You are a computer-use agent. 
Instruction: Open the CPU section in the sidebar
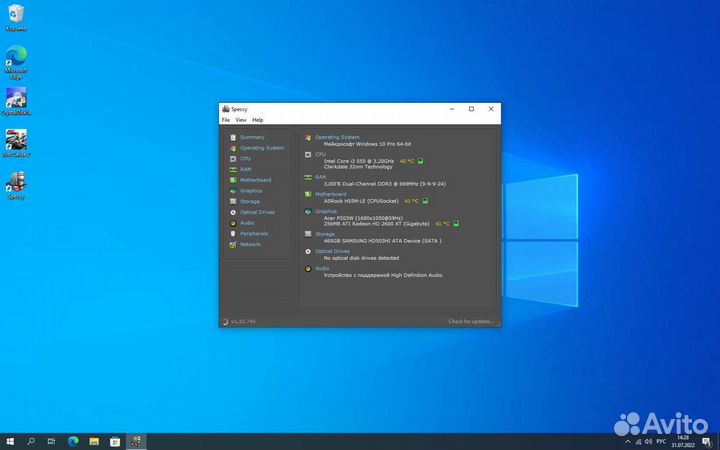click(x=246, y=158)
